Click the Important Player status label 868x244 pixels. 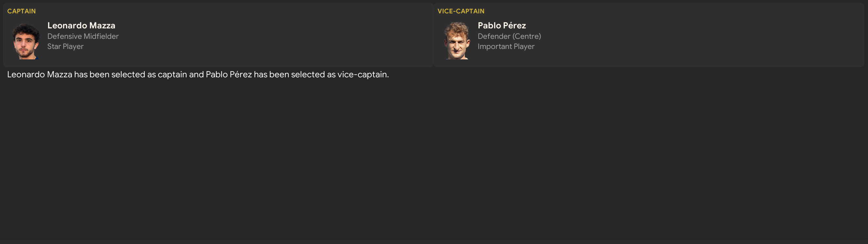click(506, 46)
